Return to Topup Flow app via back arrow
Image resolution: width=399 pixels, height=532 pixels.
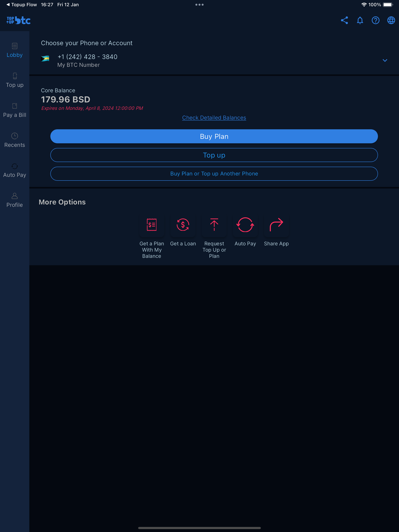pyautogui.click(x=21, y=4)
